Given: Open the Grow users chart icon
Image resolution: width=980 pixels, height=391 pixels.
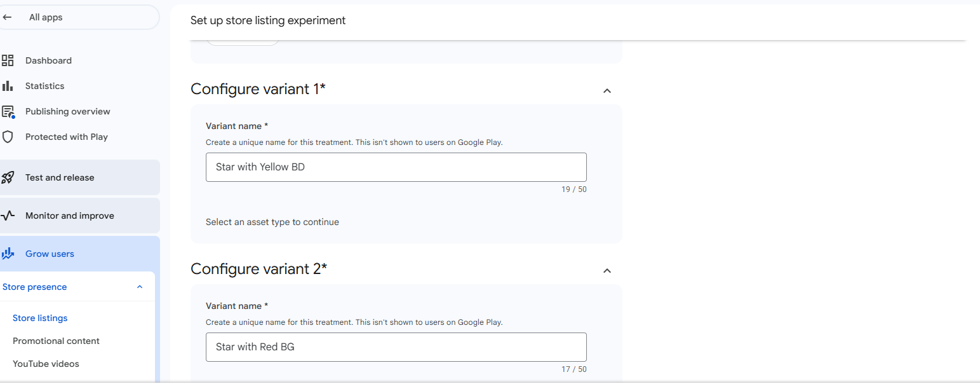Looking at the screenshot, I should click(x=8, y=254).
